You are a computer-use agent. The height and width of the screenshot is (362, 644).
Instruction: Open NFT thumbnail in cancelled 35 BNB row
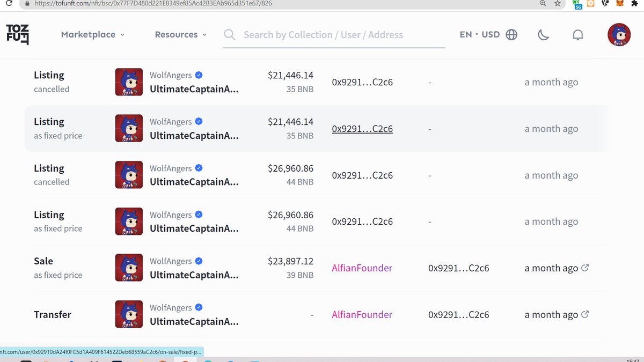coord(129,82)
